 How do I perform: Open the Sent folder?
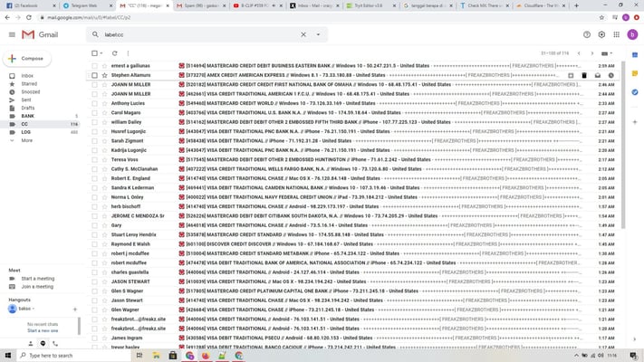[26, 100]
